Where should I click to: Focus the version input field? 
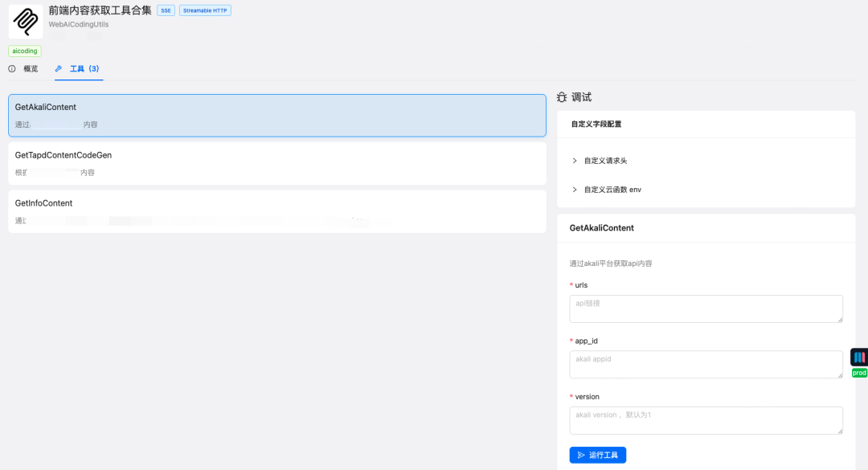(706, 420)
